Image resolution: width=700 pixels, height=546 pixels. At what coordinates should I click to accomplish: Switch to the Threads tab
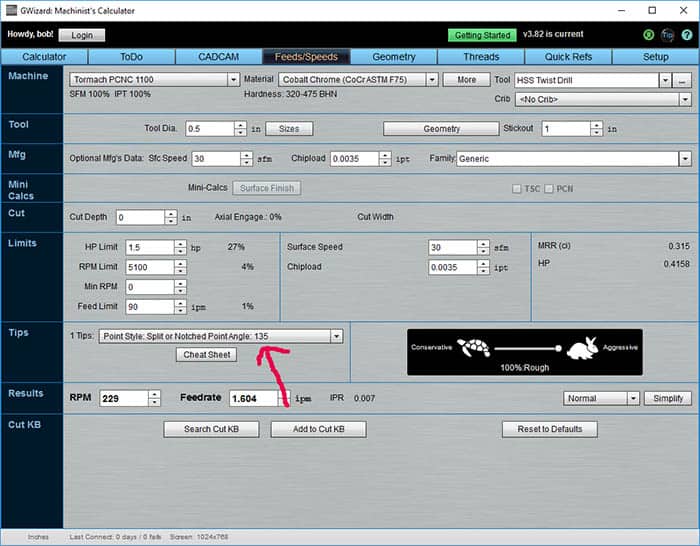coord(481,57)
